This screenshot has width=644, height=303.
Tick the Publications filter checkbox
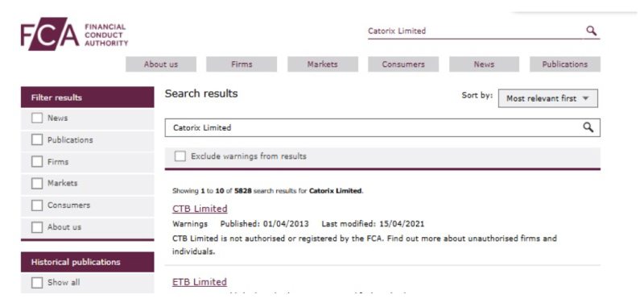pos(37,139)
